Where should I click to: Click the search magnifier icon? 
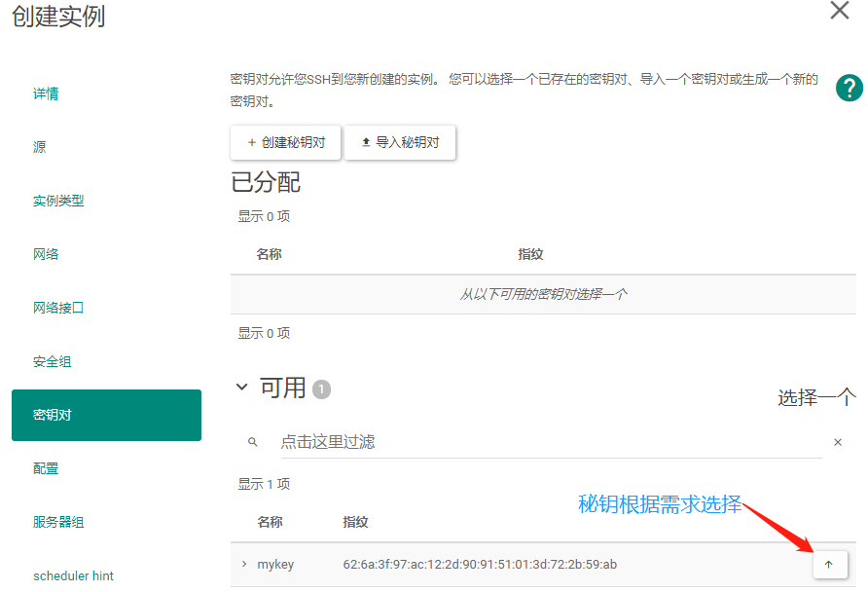tap(252, 442)
